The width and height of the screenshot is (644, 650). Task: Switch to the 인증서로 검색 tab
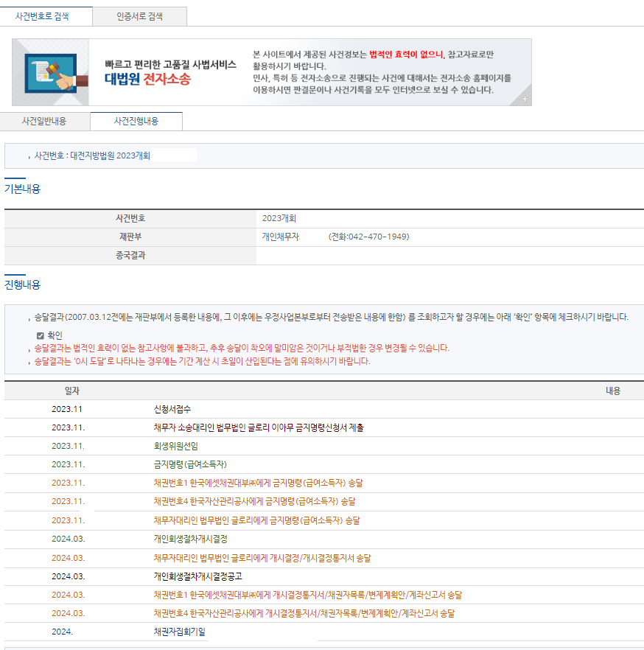(139, 16)
